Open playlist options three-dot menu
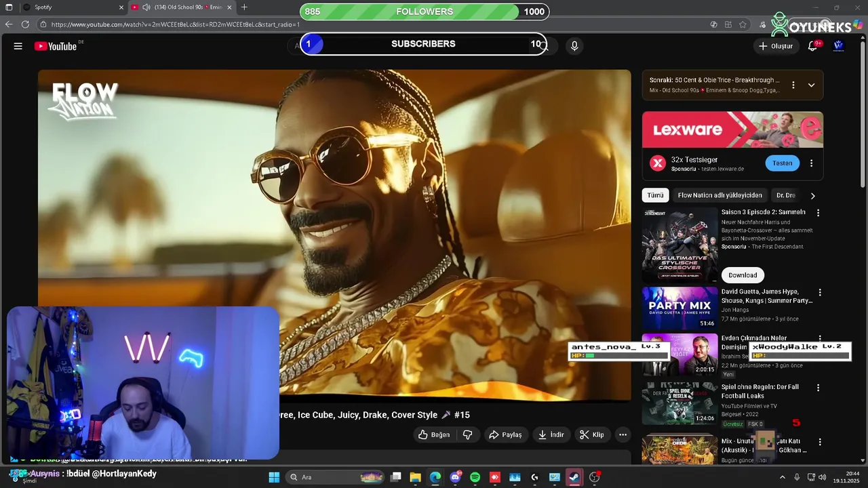The width and height of the screenshot is (868, 488). (x=793, y=85)
